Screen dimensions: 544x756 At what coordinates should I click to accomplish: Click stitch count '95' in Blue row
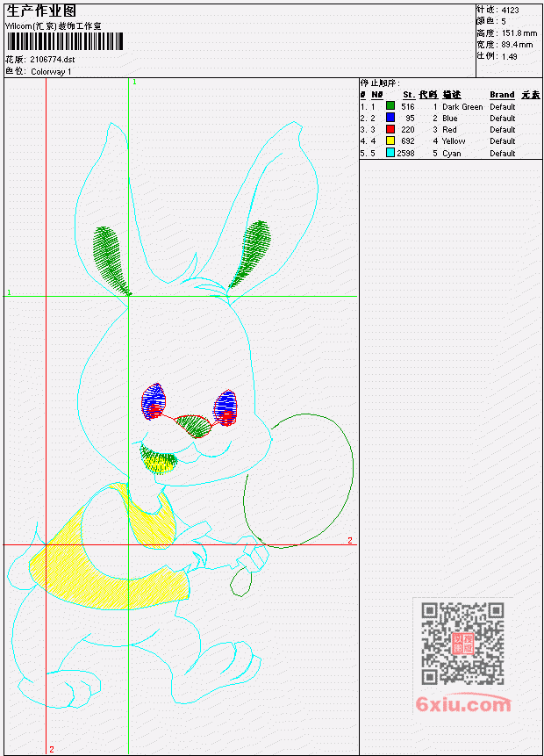(x=410, y=119)
